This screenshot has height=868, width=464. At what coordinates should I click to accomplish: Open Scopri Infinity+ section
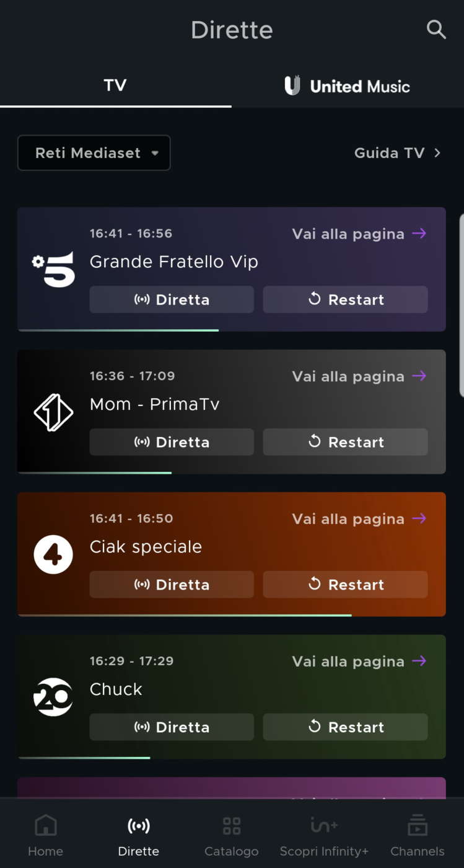coord(324,835)
